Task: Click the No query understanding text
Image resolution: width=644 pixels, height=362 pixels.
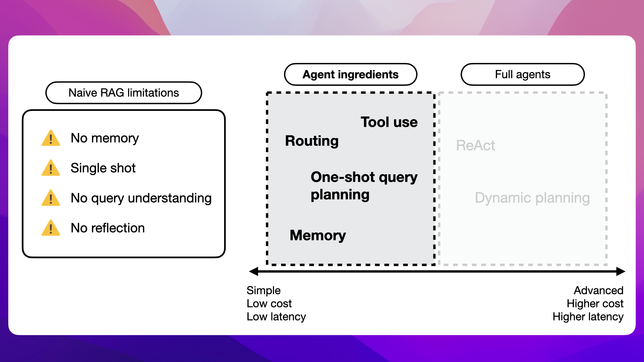Action: coord(141,198)
